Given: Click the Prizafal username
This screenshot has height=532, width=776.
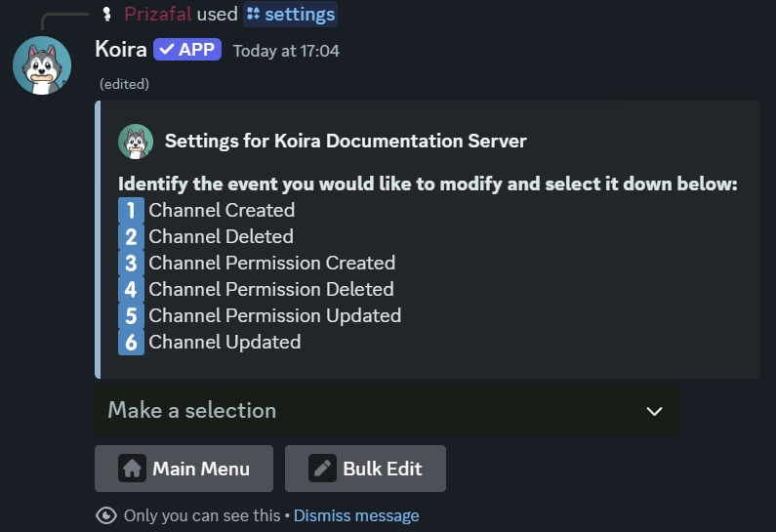Looking at the screenshot, I should 157,14.
